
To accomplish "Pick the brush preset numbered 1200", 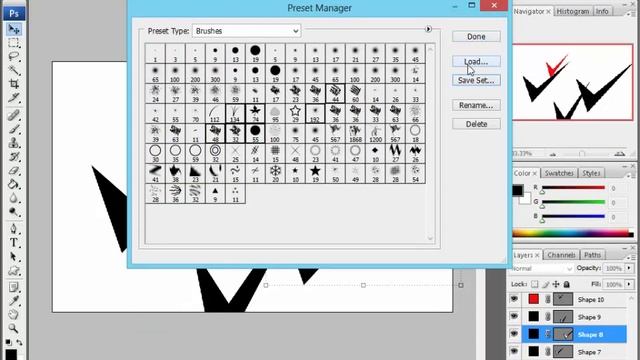I will pos(375,133).
